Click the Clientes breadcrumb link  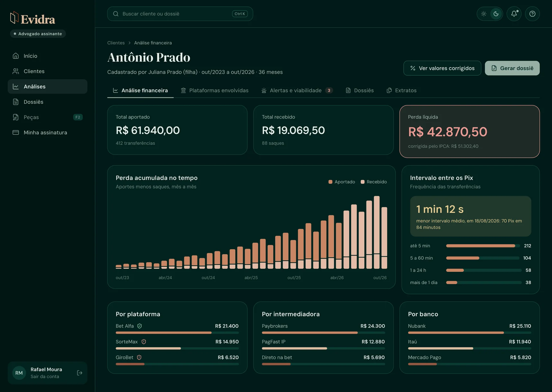point(116,43)
